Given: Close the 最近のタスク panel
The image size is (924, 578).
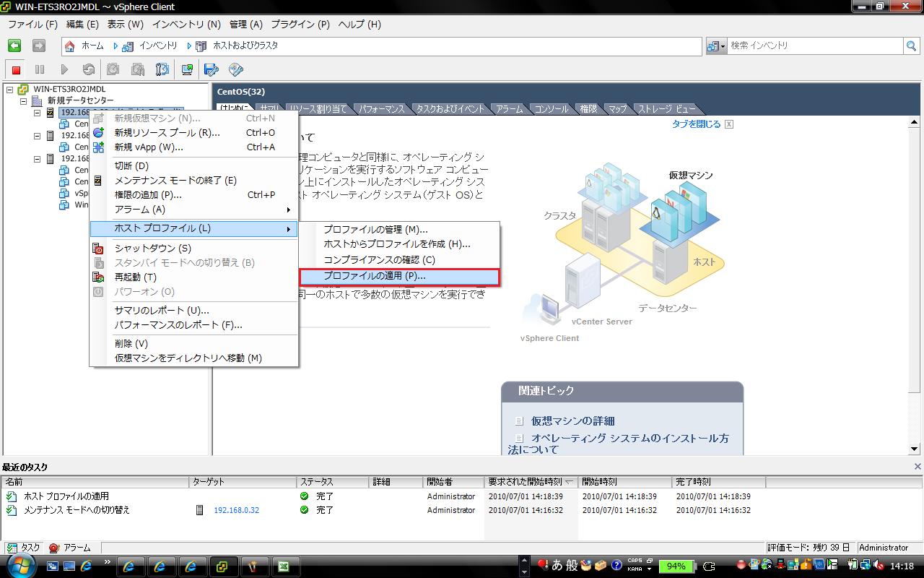Looking at the screenshot, I should [918, 467].
